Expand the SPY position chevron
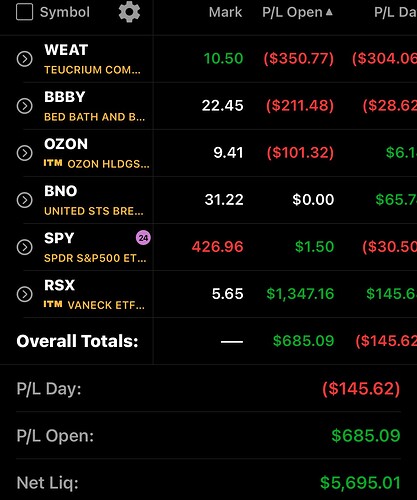Image resolution: width=417 pixels, height=500 pixels. [x=25, y=247]
